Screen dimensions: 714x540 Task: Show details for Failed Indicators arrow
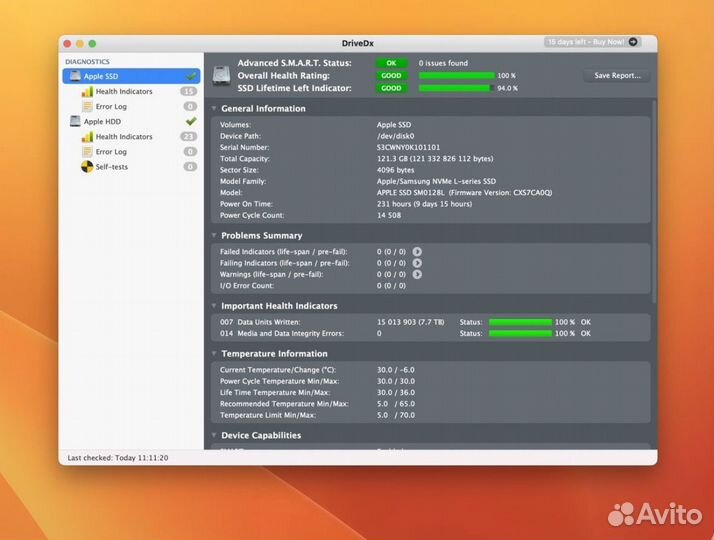[417, 252]
